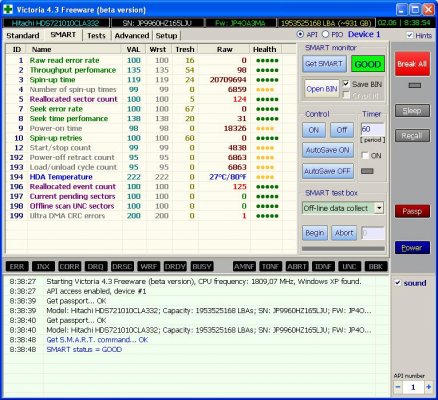The image size is (438, 400).
Task: Toggle the Hints checkbox
Action: tap(410, 35)
